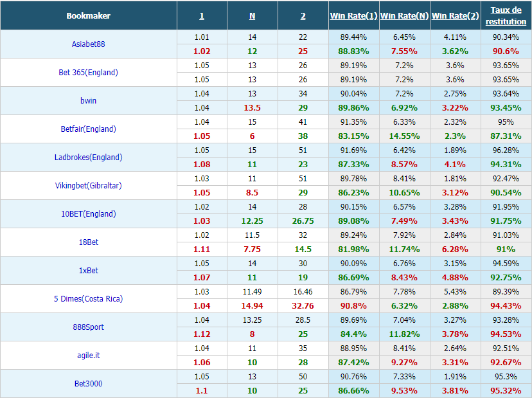The width and height of the screenshot is (532, 398).
Task: Select Asiabet88 win rate 88.83%
Action: (353, 51)
